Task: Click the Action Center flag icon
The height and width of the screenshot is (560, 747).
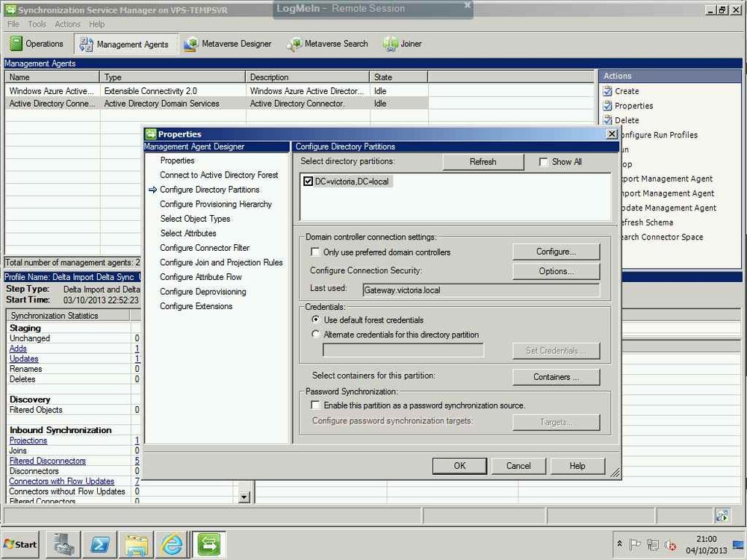Action: [x=634, y=544]
